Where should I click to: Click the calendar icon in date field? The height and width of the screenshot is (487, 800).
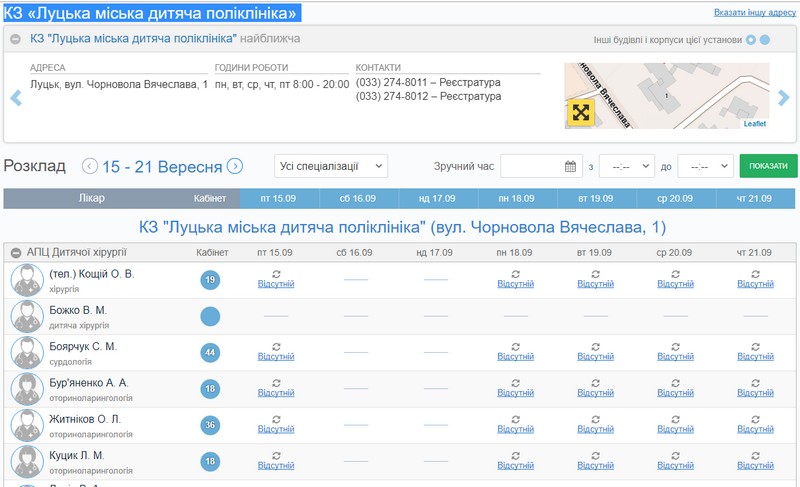[x=570, y=166]
